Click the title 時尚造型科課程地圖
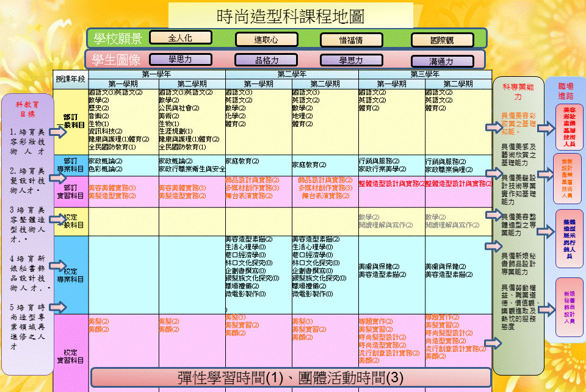 [x=291, y=16]
